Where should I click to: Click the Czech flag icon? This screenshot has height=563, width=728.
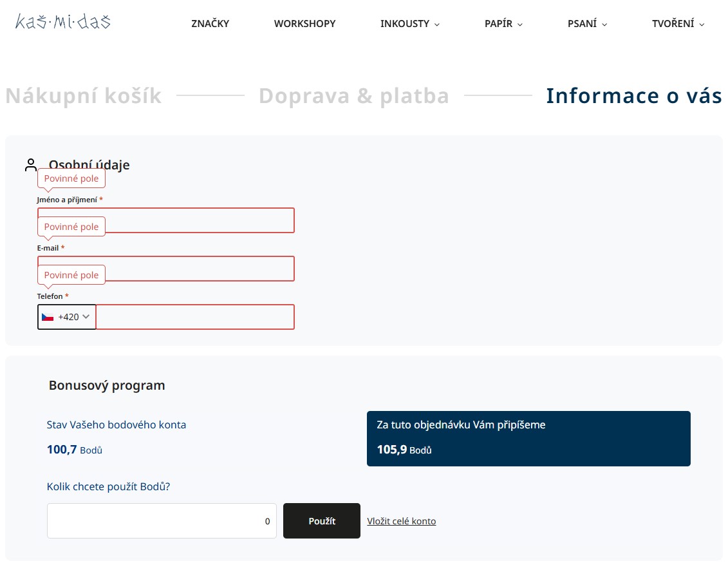48,318
